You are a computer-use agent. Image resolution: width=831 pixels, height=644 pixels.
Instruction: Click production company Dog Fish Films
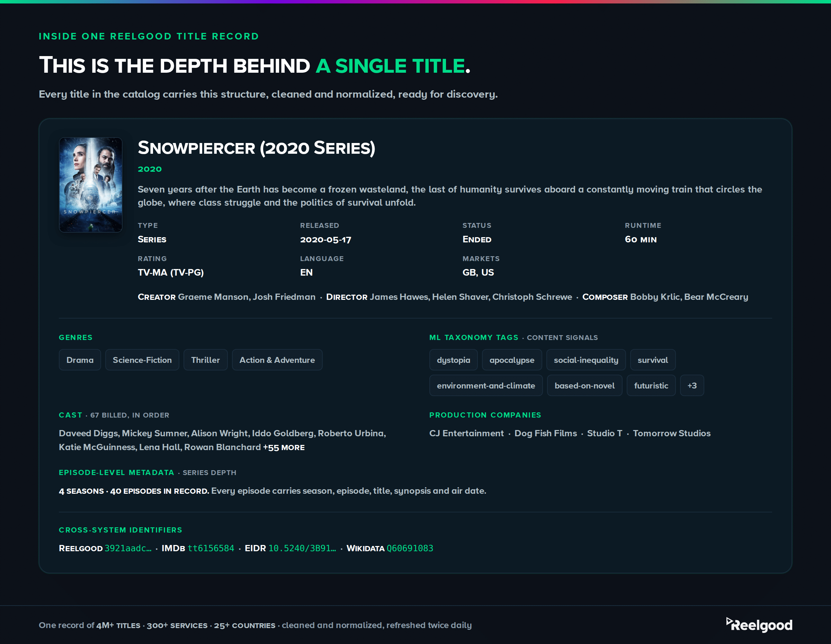click(x=546, y=433)
